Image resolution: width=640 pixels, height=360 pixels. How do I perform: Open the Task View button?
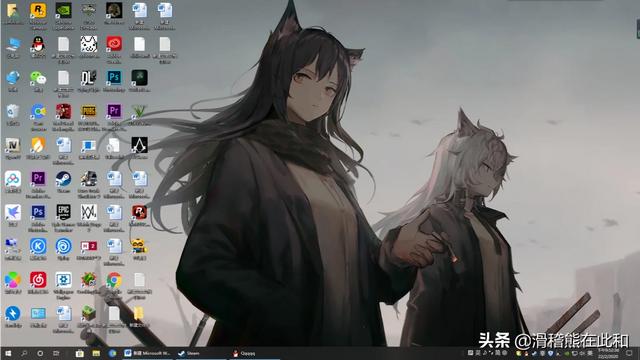click(x=56, y=353)
